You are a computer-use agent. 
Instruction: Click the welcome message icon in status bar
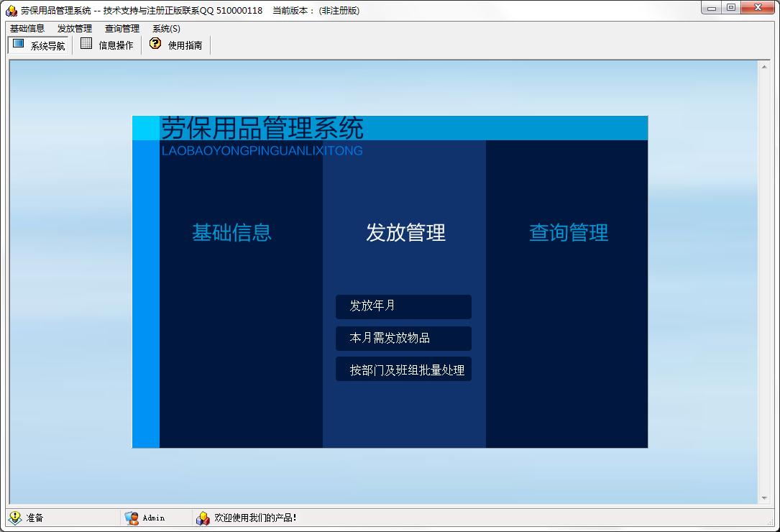pyautogui.click(x=203, y=518)
